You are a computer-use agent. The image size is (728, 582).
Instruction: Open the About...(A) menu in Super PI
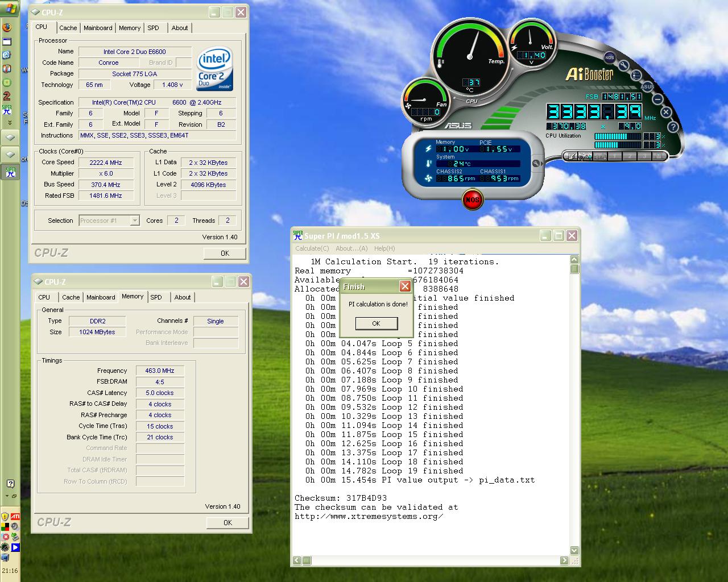click(351, 248)
